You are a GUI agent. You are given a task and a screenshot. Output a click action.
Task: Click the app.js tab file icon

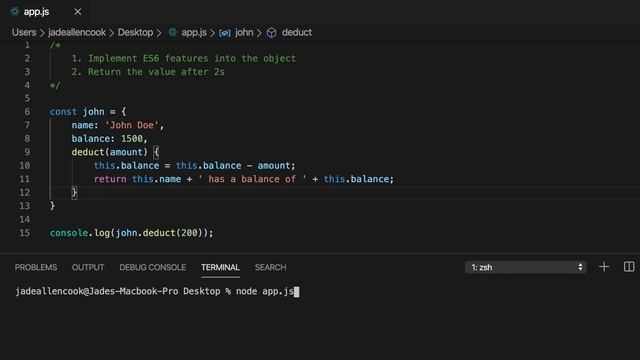[x=15, y=11]
